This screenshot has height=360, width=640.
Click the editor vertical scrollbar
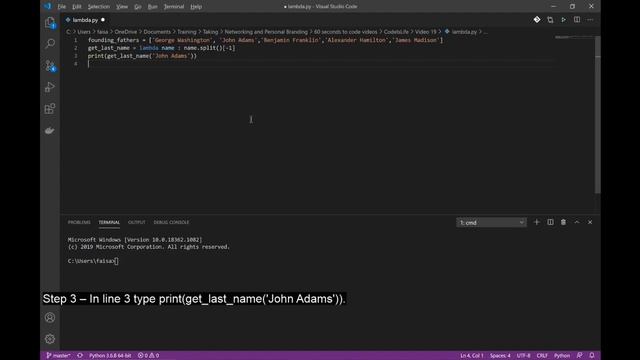click(598, 114)
